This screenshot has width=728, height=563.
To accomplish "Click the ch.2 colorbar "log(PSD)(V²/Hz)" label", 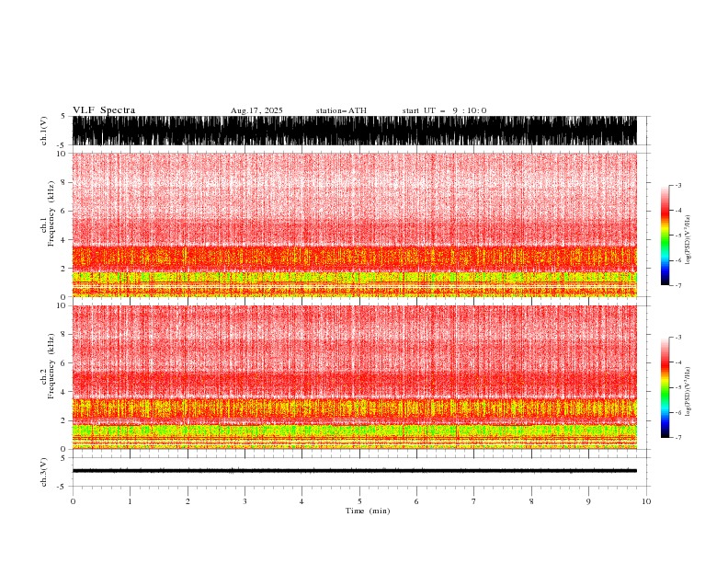I will (688, 392).
